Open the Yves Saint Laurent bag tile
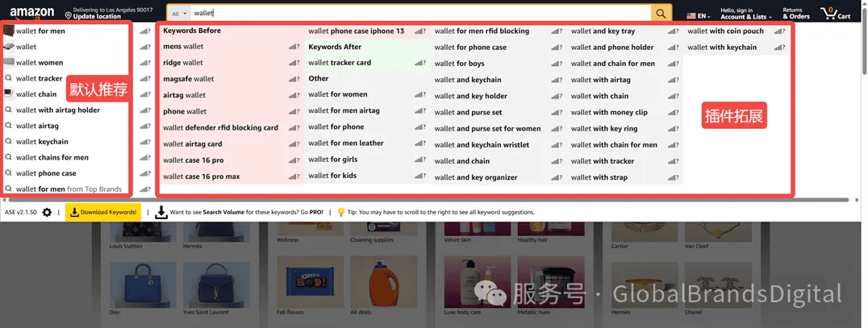Image resolution: width=868 pixels, height=328 pixels. pyautogui.click(x=216, y=284)
